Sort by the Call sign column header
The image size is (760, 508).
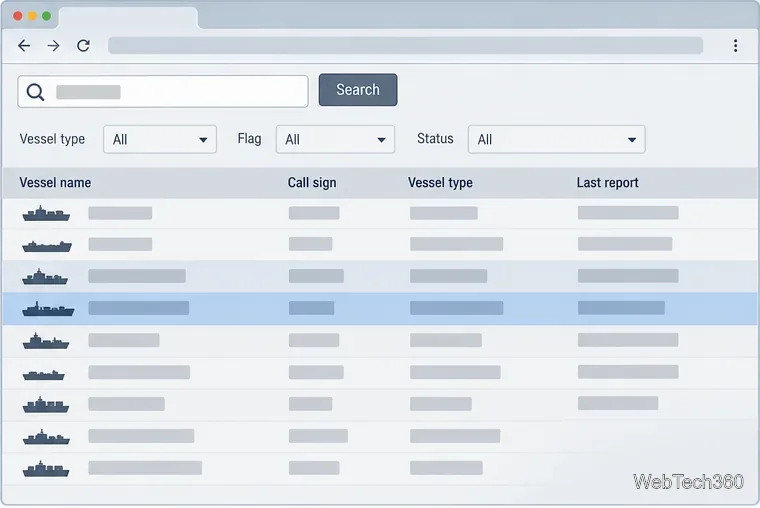312,183
